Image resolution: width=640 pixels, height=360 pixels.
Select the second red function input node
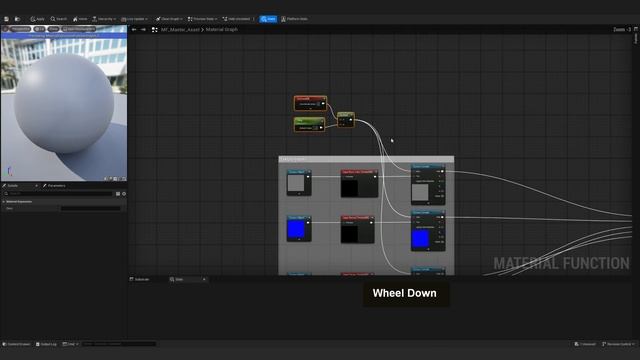358,230
